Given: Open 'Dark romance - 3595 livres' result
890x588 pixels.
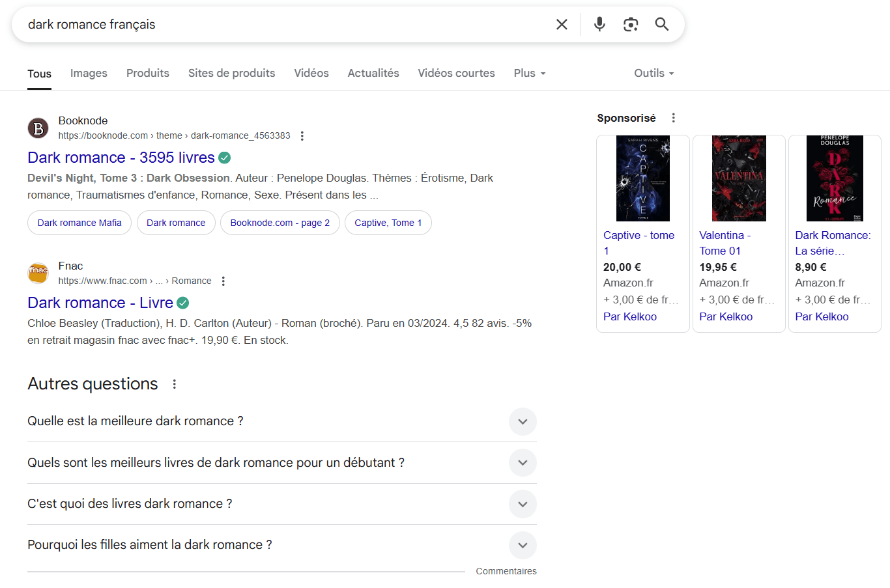Looking at the screenshot, I should pos(121,158).
